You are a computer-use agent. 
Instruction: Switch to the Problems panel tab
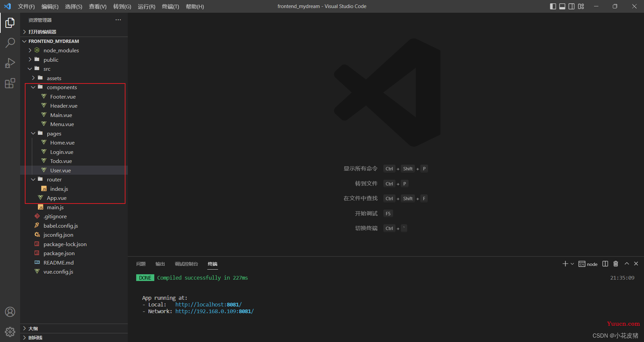pyautogui.click(x=141, y=264)
